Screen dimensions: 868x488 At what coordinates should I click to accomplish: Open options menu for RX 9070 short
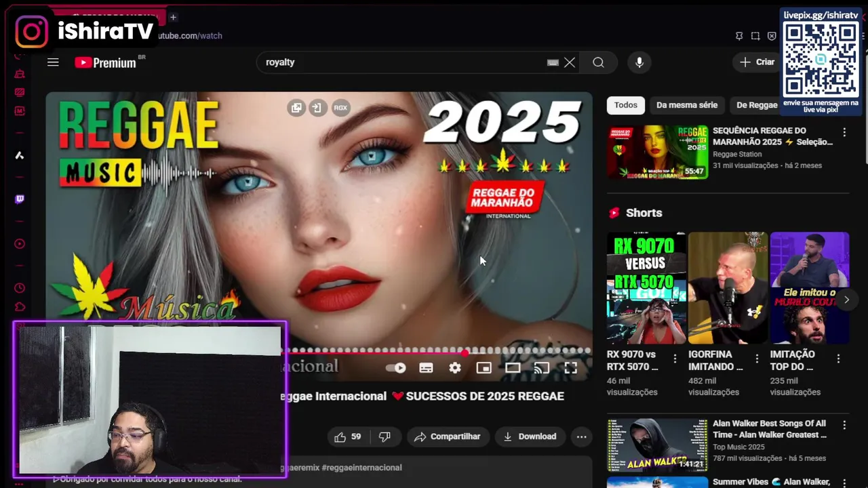point(675,359)
